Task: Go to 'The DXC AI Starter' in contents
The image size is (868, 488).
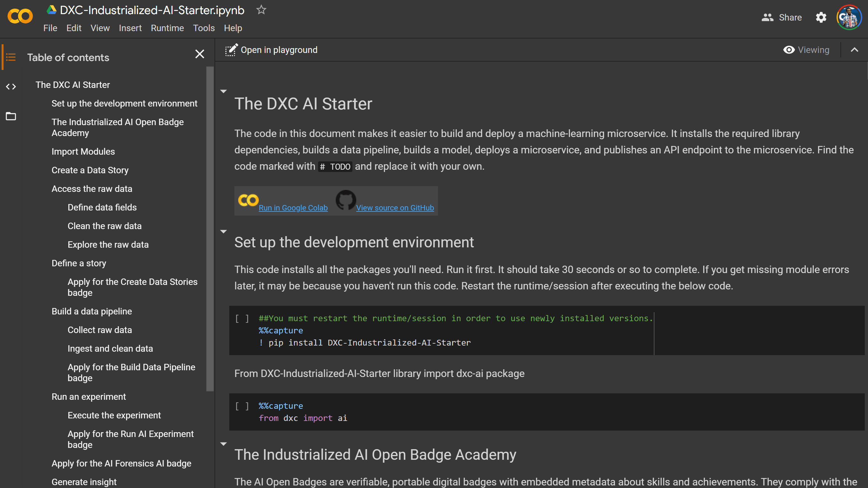Action: click(x=72, y=85)
